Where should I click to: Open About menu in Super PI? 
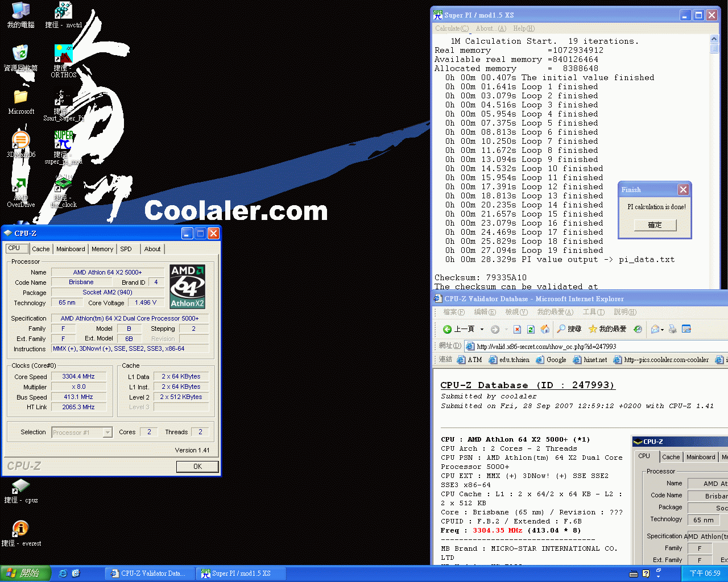click(491, 28)
